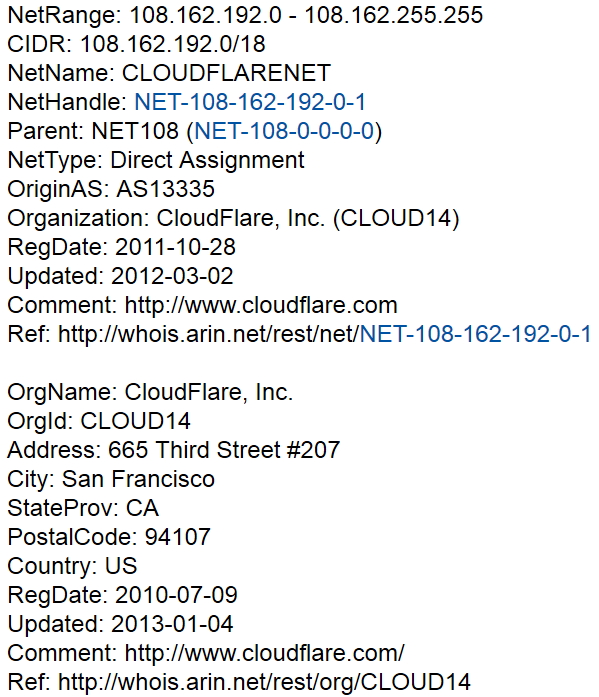The height and width of the screenshot is (697, 599).
Task: Click the PostalCode 94107 value
Action: pyautogui.click(x=178, y=537)
